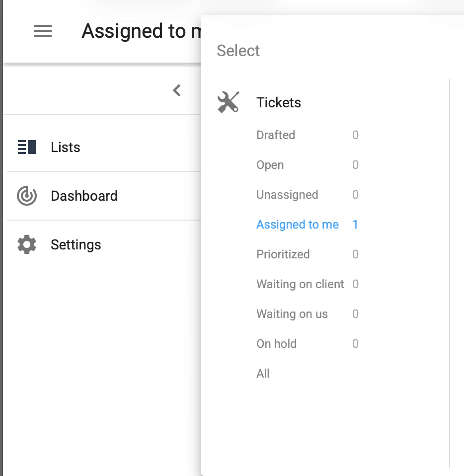Show Drafted tickets
Viewport: 464px width, 476px height.
[x=276, y=135]
